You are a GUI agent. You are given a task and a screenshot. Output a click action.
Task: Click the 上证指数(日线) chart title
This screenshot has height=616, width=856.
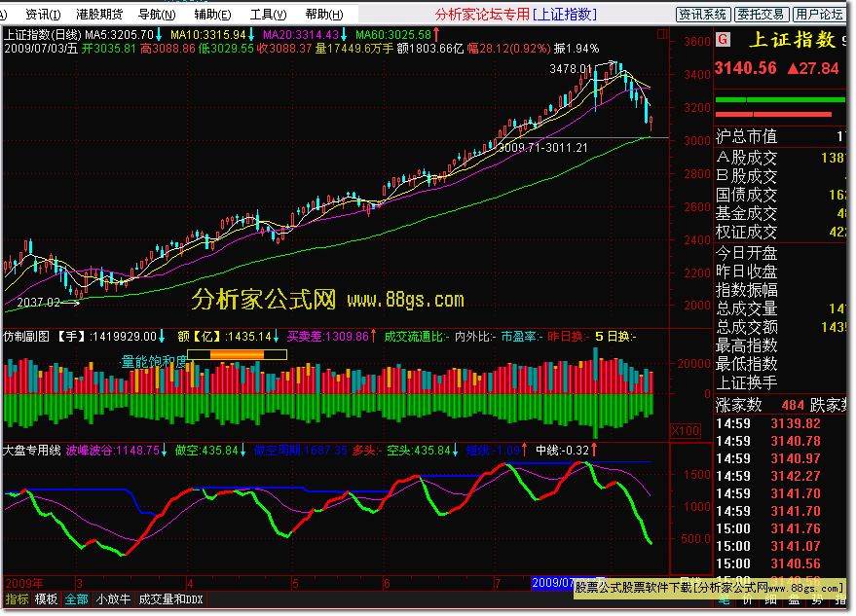click(x=43, y=35)
